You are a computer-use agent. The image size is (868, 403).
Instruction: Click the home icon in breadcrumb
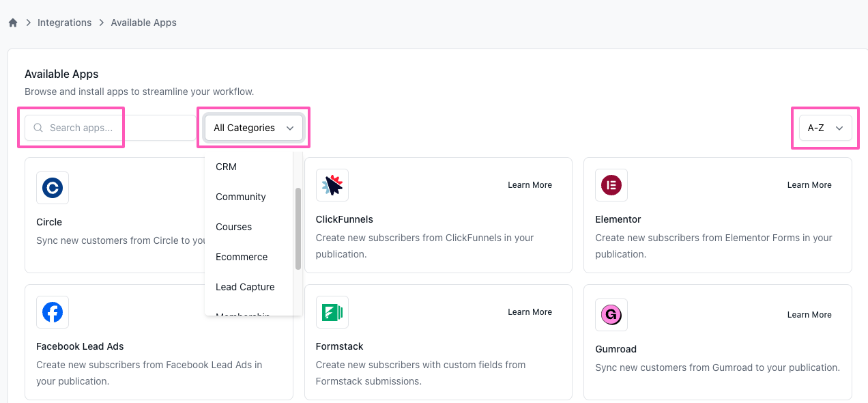click(13, 23)
